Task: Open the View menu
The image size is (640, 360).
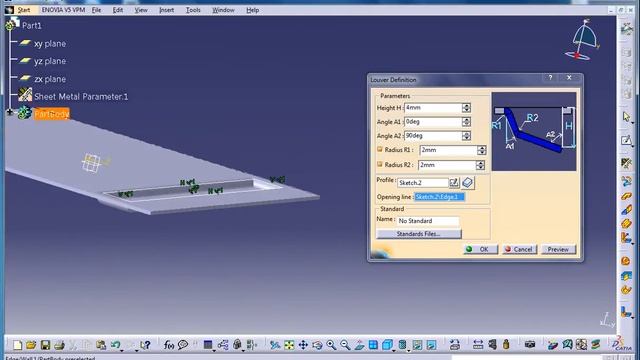Action: (141, 10)
